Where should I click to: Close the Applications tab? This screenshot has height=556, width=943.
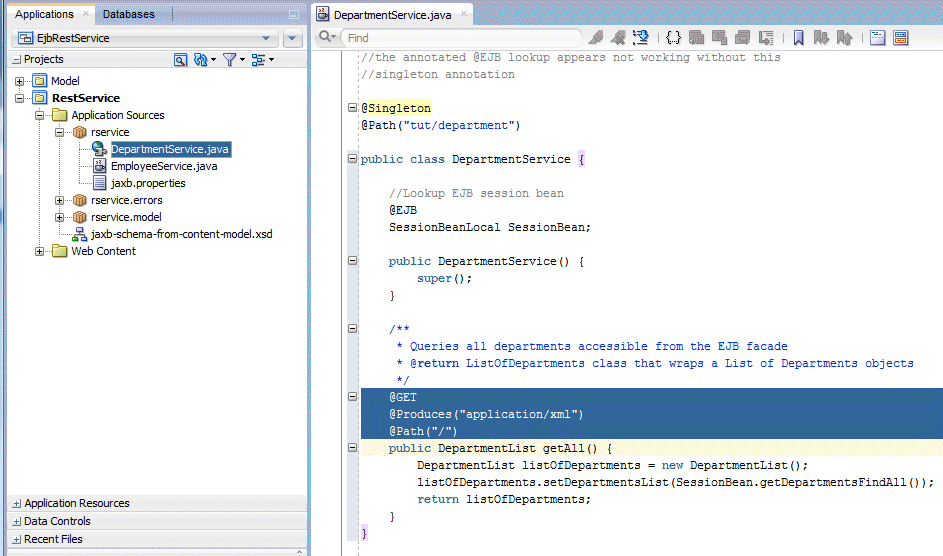tap(85, 13)
